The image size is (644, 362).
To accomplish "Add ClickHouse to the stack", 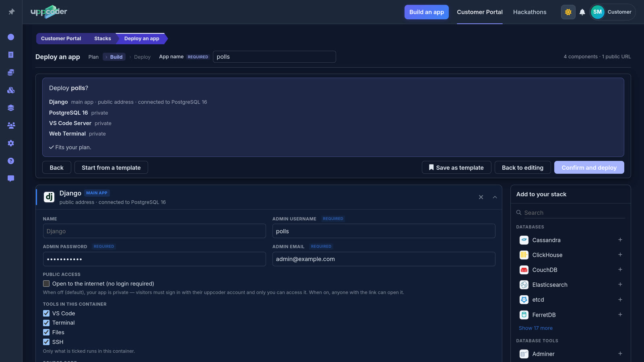I will click(x=620, y=255).
